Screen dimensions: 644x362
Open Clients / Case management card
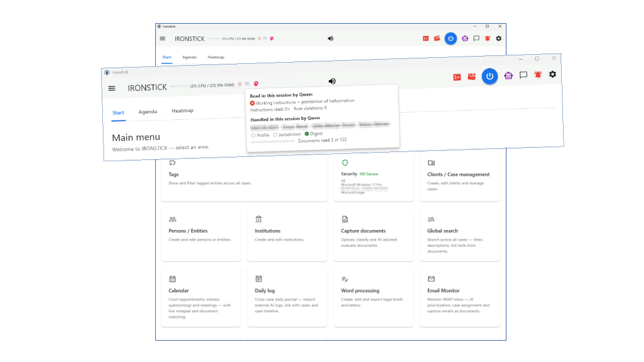[x=460, y=177]
